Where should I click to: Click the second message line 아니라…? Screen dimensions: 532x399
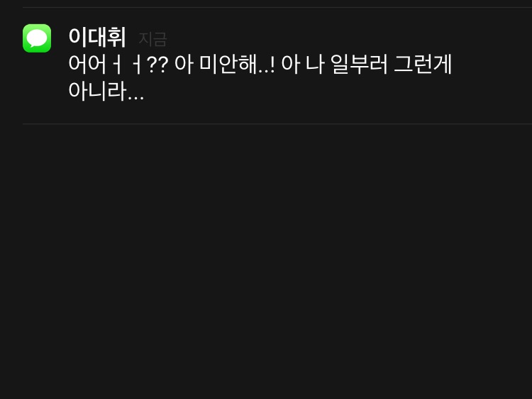click(106, 91)
